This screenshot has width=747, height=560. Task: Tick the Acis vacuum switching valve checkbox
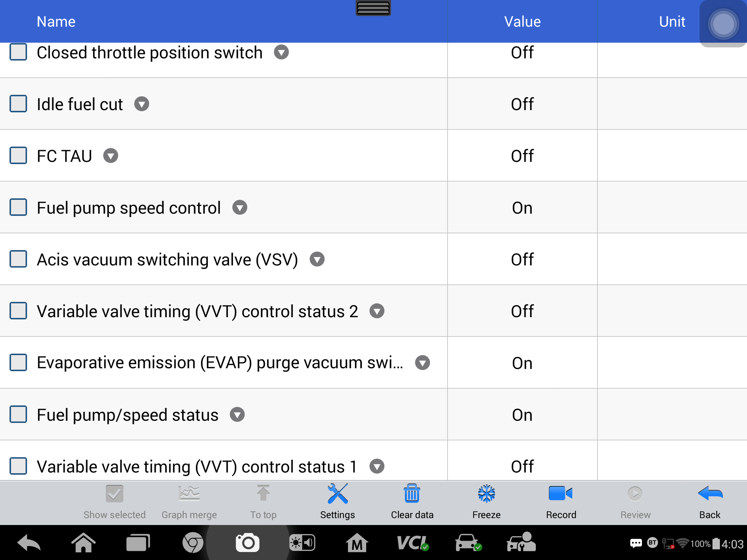coord(18,259)
